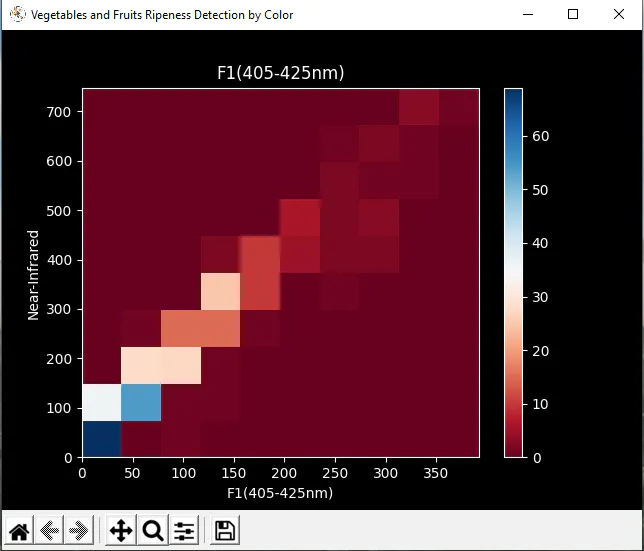The height and width of the screenshot is (551, 644).
Task: Click the light blue heatmap cell near 100
Action: [141, 402]
